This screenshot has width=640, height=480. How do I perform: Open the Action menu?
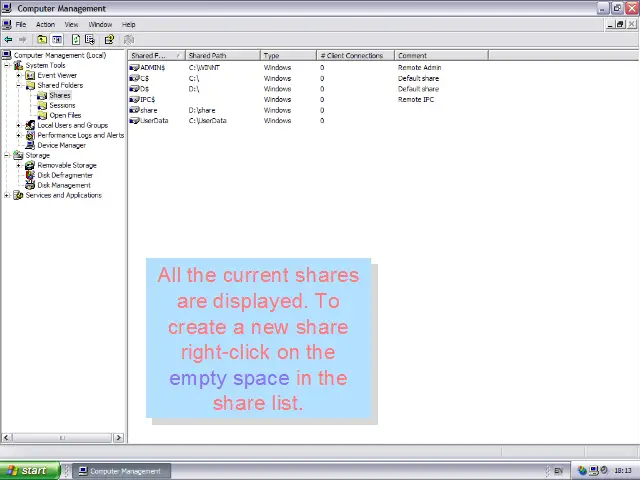45,24
